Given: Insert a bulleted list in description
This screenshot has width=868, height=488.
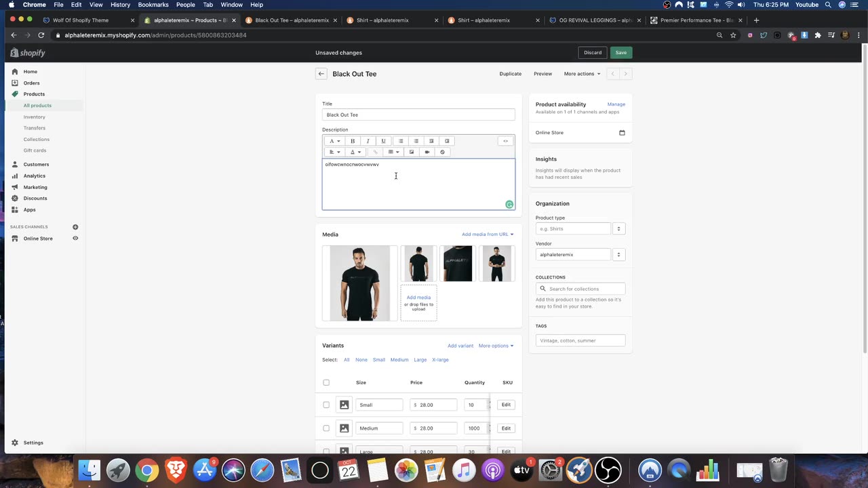Looking at the screenshot, I should click(401, 141).
